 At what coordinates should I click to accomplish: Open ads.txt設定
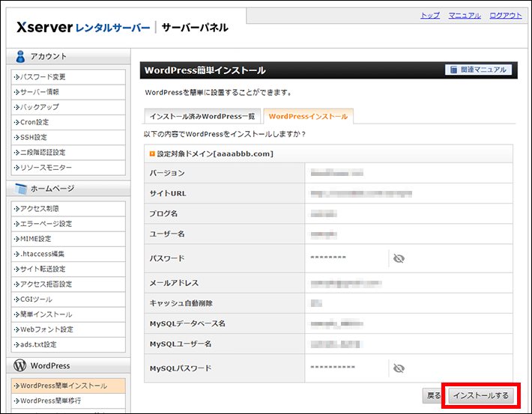(x=68, y=344)
